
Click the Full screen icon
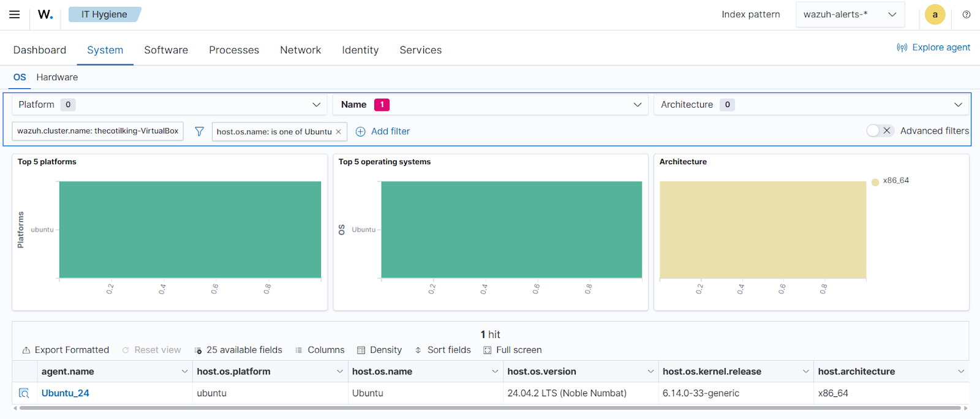coord(488,350)
